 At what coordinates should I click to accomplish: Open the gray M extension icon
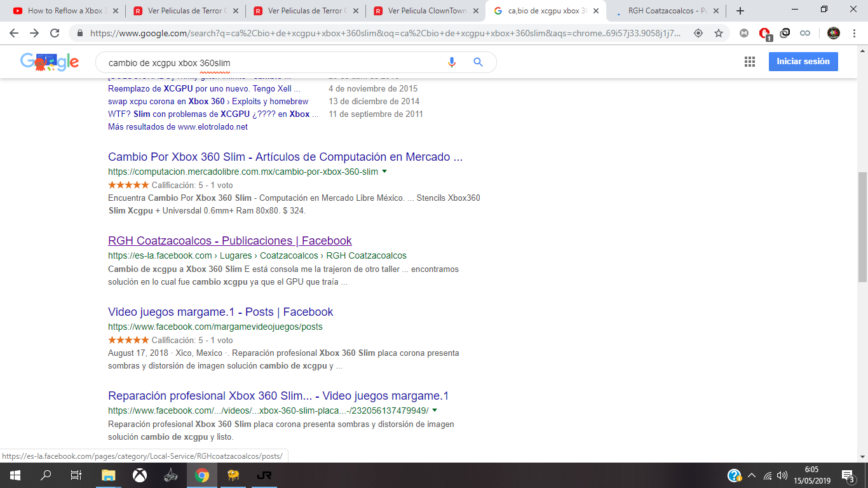tap(744, 33)
